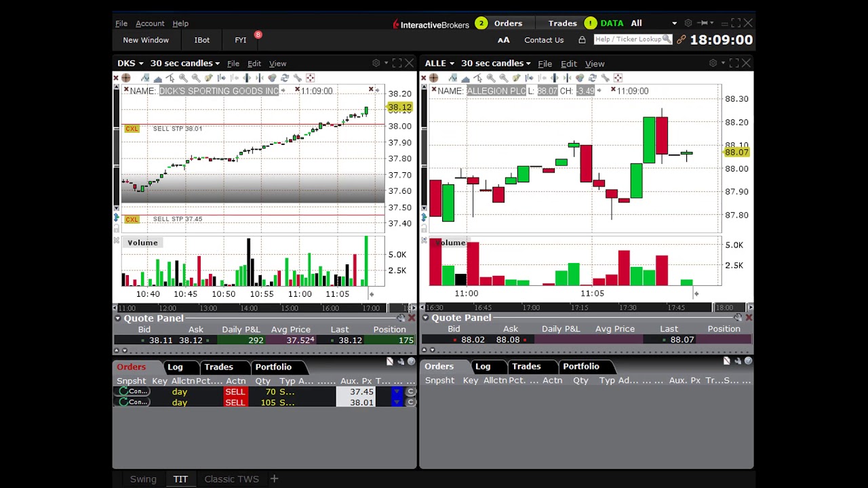
Task: Click the 37.45 aux price cell
Action: [356, 392]
